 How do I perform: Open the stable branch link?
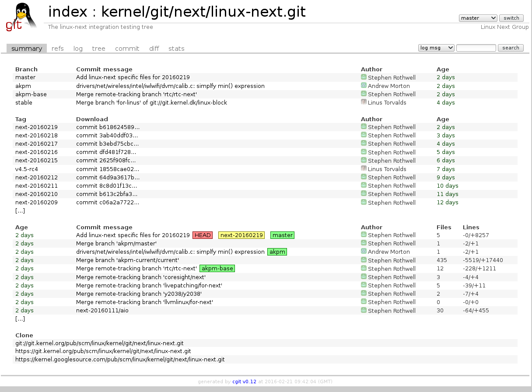24,102
